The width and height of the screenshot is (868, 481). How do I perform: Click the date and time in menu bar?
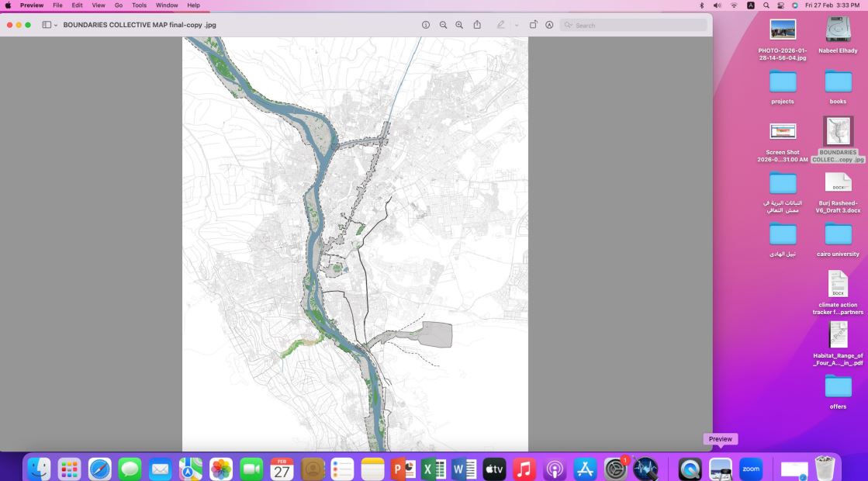[x=832, y=5]
